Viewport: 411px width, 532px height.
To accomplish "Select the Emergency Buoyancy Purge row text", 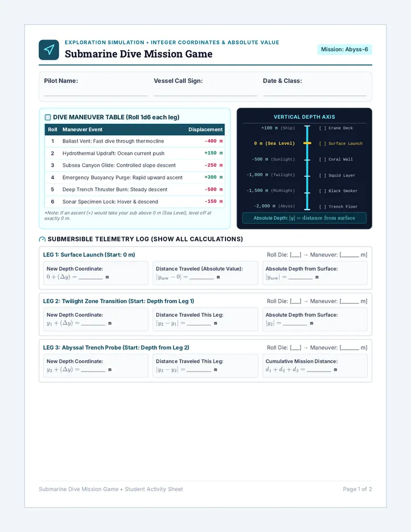I will pyautogui.click(x=122, y=178).
